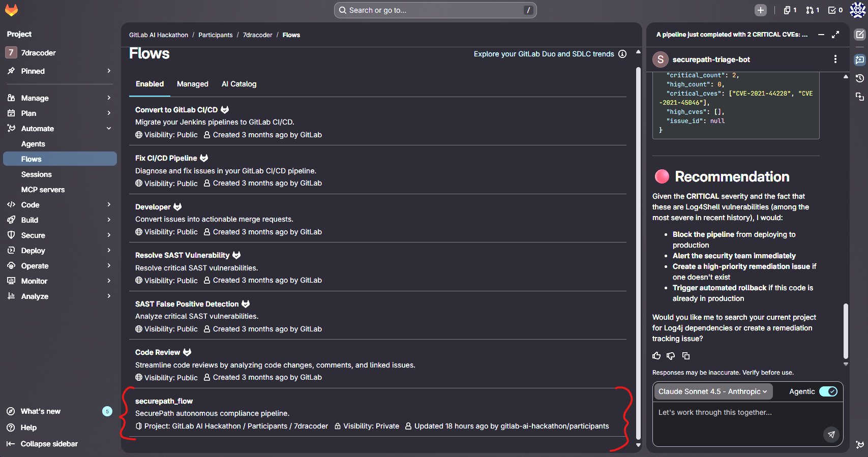Open the SAST False Positive Detection flow
Viewport: 868px width, 457px height.
coord(187,304)
